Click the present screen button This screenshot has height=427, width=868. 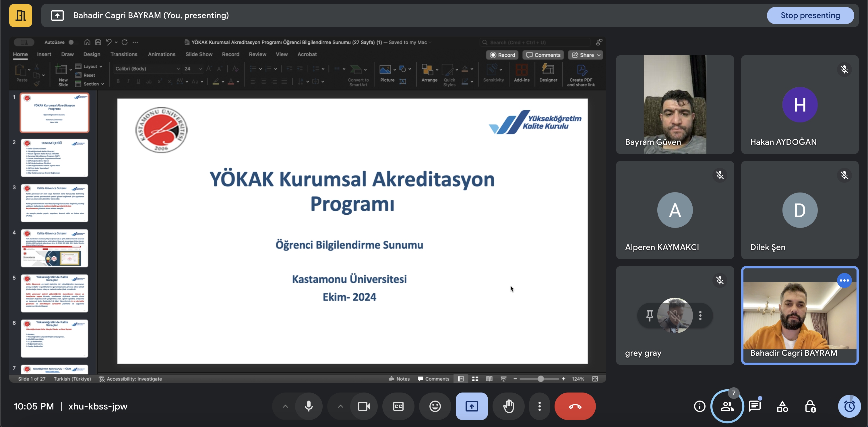[x=472, y=406]
